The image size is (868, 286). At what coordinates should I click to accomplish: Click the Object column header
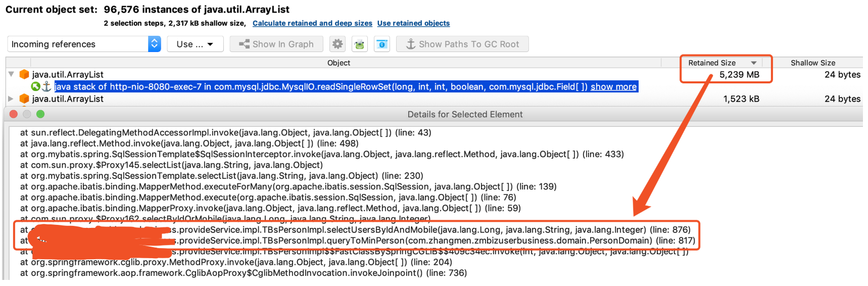339,63
